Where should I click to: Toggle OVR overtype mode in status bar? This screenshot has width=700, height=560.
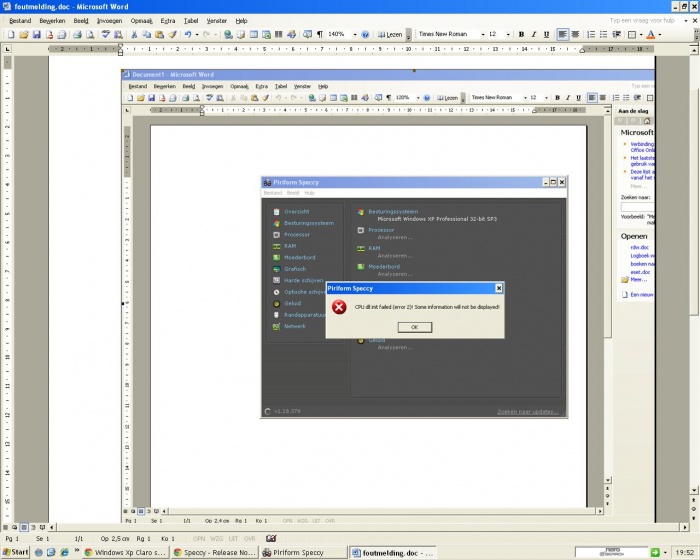250,539
